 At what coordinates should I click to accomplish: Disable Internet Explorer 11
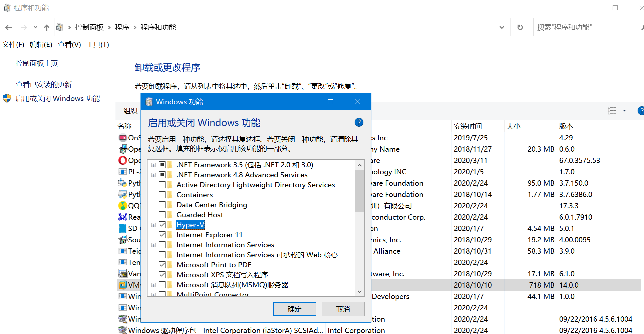pos(163,235)
